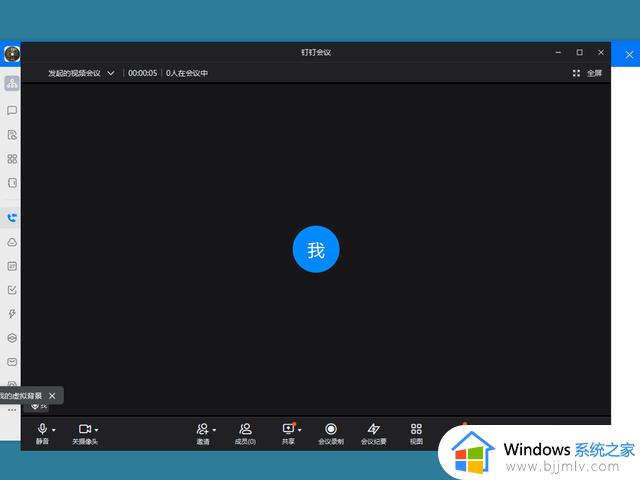Close the outer panel with blue X

click(629, 54)
